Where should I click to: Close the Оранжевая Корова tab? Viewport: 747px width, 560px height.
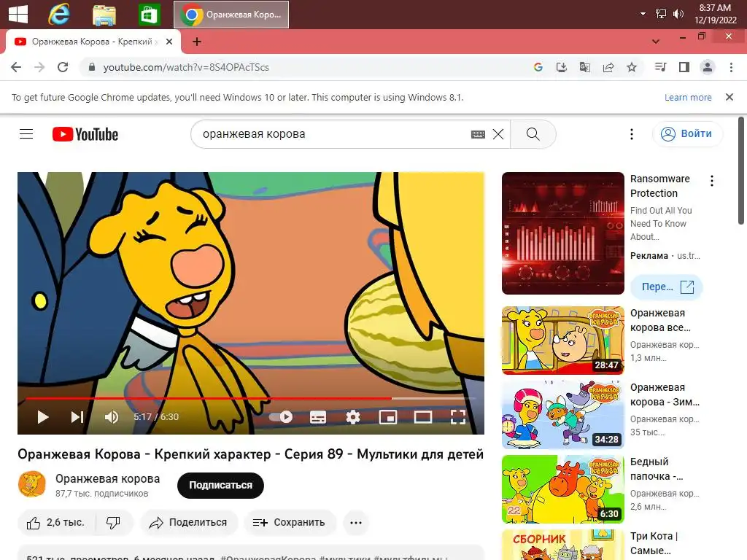[x=169, y=42]
